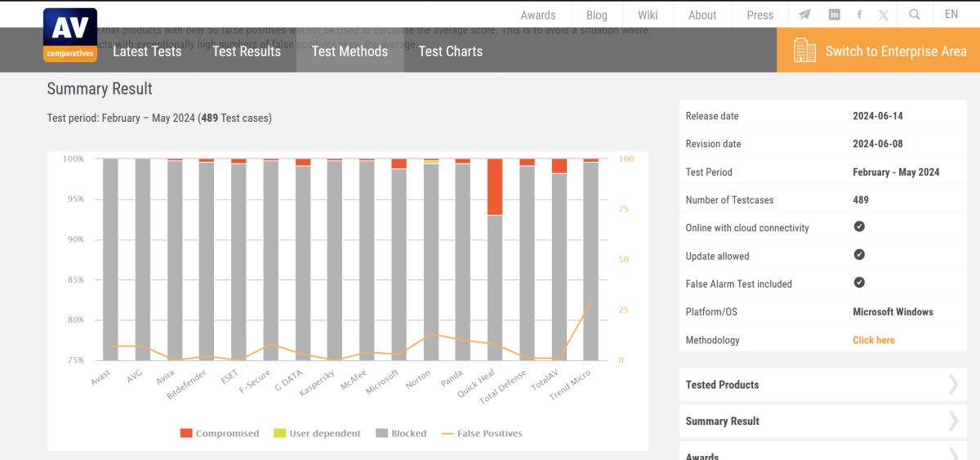Image resolution: width=980 pixels, height=460 pixels.
Task: Click the revision date value 2024-06-08
Action: [879, 144]
